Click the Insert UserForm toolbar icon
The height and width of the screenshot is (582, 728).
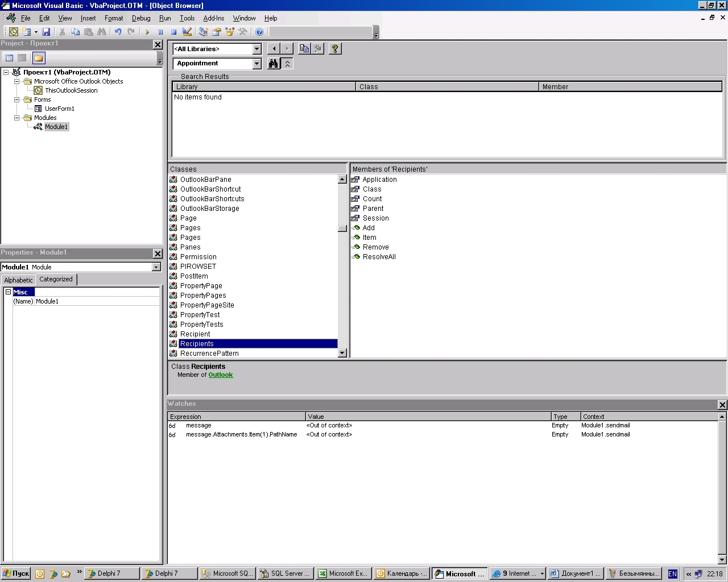tap(26, 32)
